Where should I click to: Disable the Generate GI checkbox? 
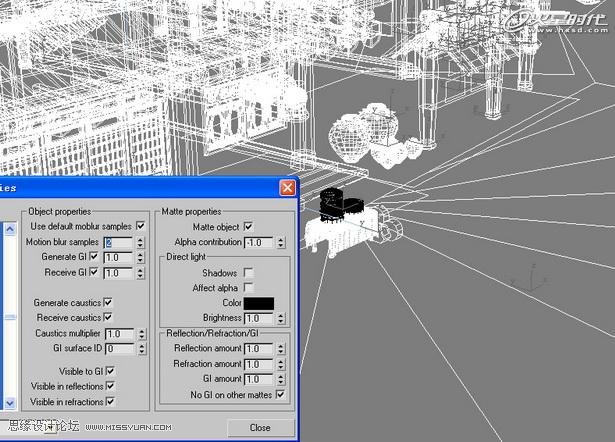(94, 256)
